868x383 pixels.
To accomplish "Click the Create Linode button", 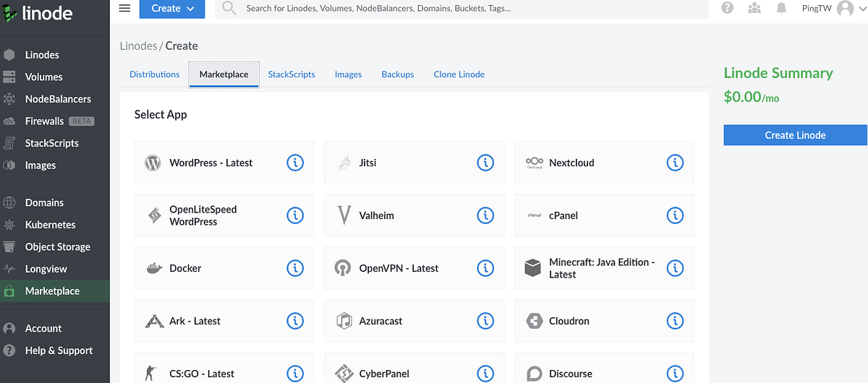I will point(796,135).
